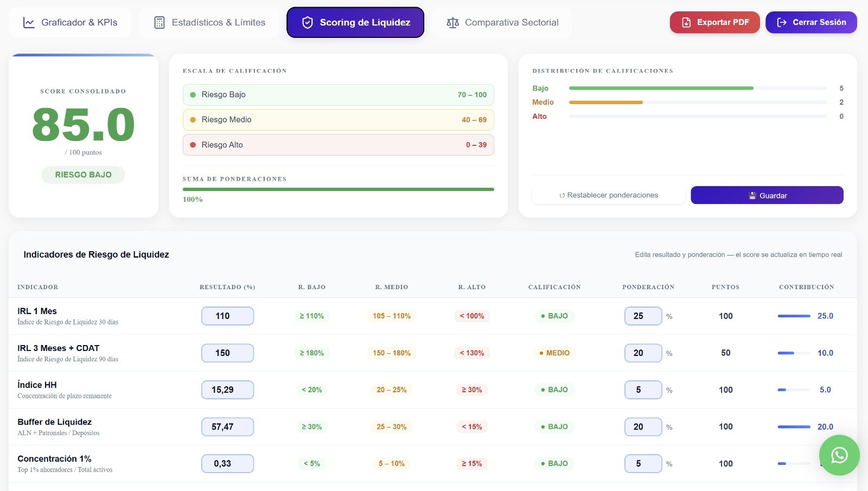The height and width of the screenshot is (491, 868).
Task: Click the Buffer de Liquidez indicator name
Action: coord(54,422)
